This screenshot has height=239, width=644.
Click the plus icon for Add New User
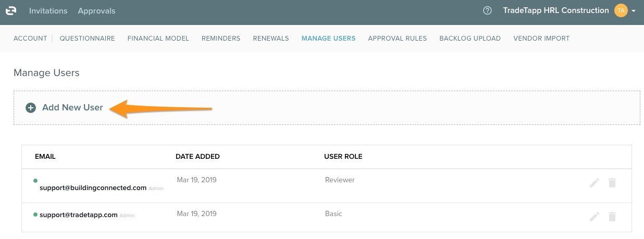(31, 108)
